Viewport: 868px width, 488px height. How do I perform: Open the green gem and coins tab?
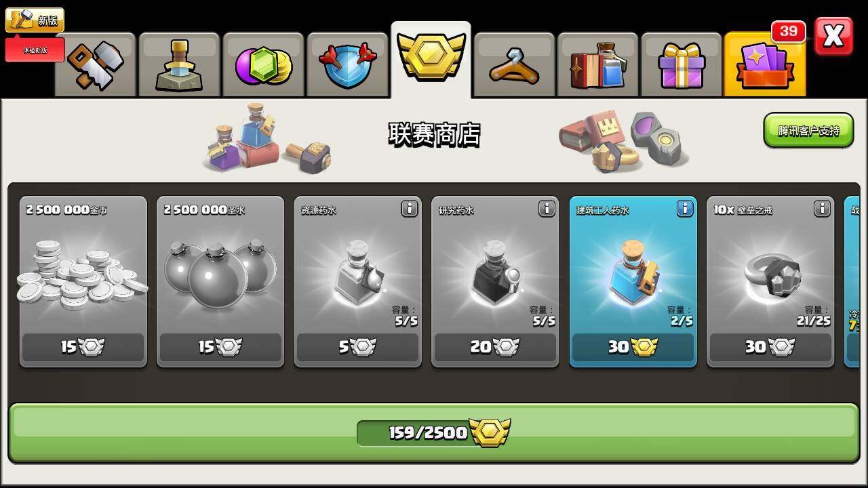[263, 65]
